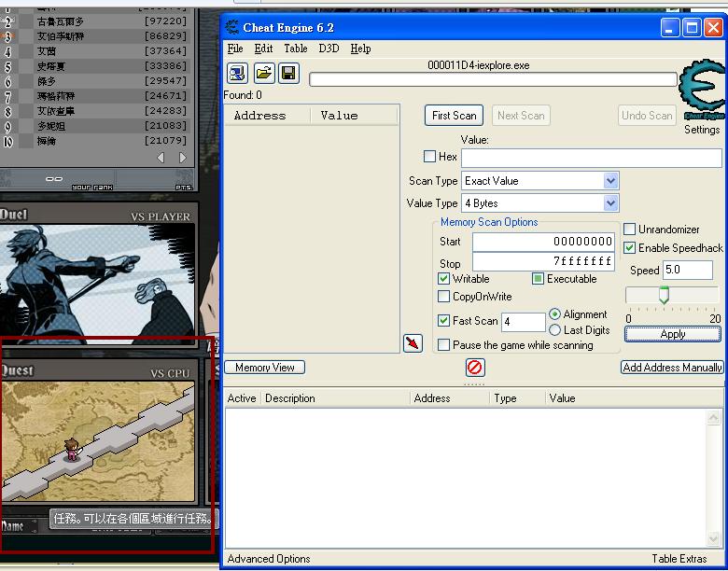Screen dimensions: 728x571
Task: Click the Undo Scan button
Action: (x=647, y=116)
